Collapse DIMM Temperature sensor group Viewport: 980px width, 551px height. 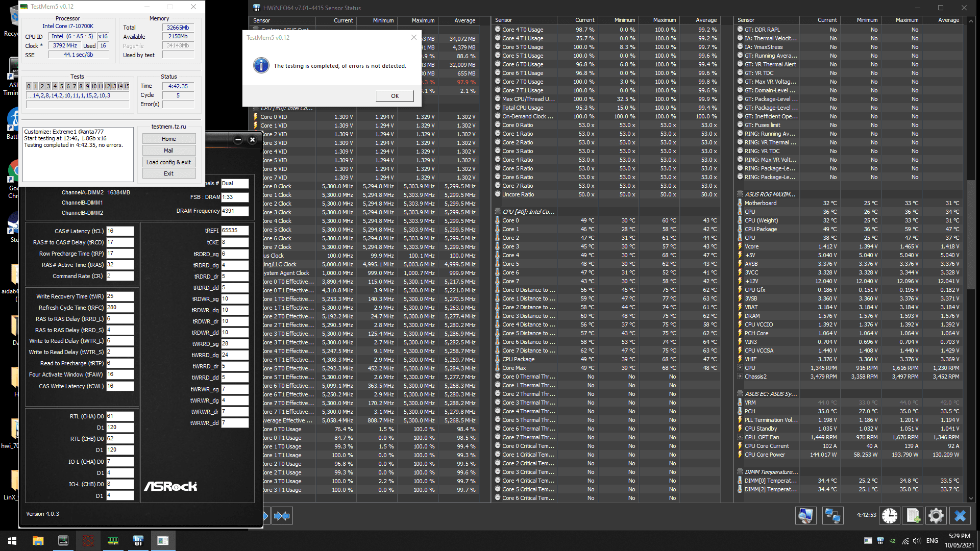(740, 472)
